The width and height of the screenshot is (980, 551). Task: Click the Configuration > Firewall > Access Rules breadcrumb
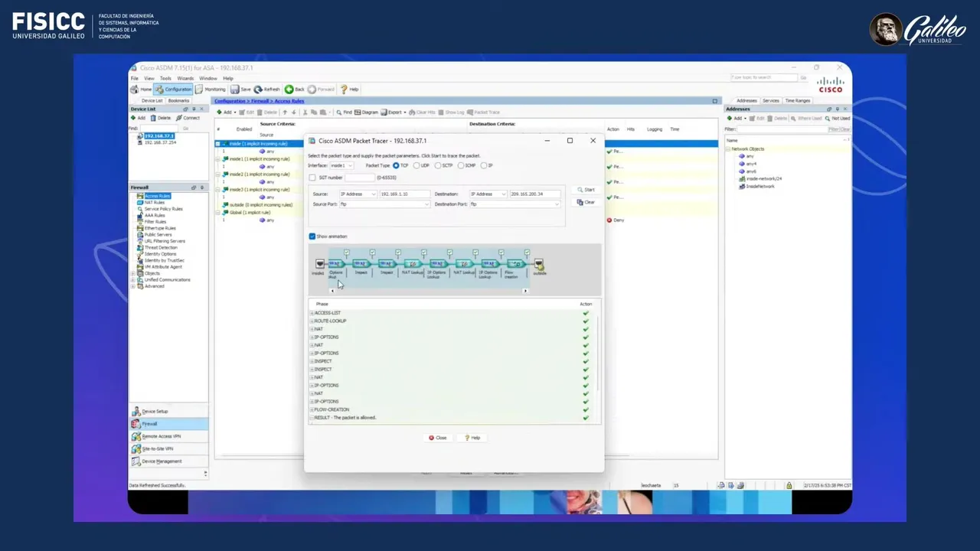pos(259,101)
